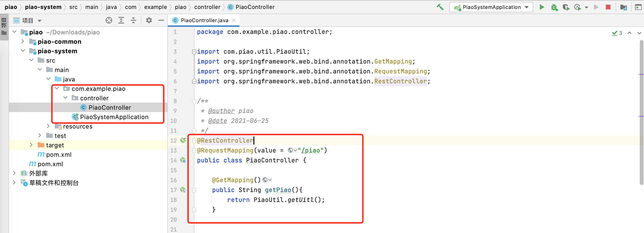Click the getUitl method call text
The width and height of the screenshot is (644, 233).
pos(301,200)
